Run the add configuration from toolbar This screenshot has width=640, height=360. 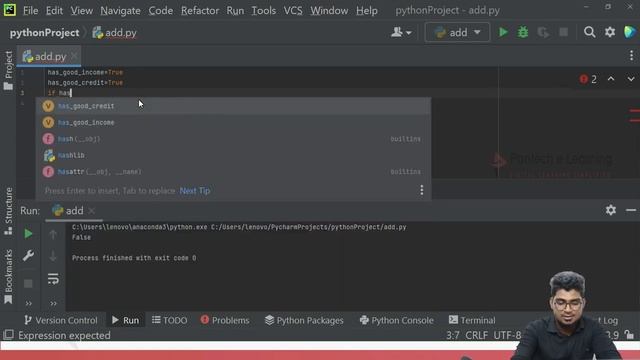(x=503, y=32)
